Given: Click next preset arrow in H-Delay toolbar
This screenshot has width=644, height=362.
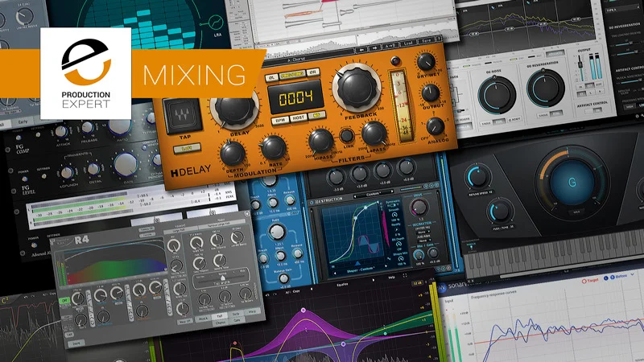Looking at the screenshot, I should 374,48.
